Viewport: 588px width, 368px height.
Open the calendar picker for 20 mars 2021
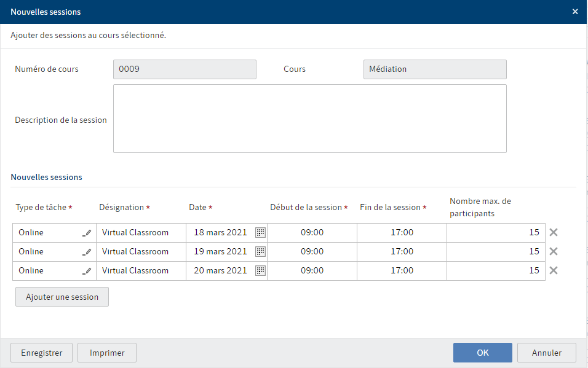tap(260, 270)
